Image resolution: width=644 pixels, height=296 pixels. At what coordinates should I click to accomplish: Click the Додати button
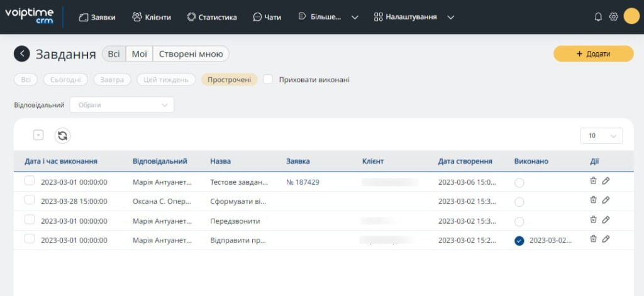click(594, 54)
